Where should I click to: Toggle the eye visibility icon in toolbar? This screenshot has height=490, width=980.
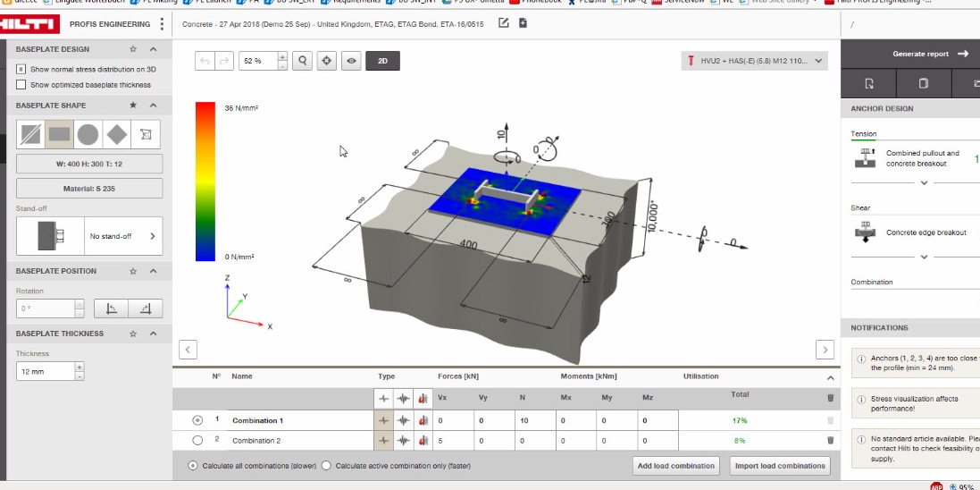click(352, 61)
